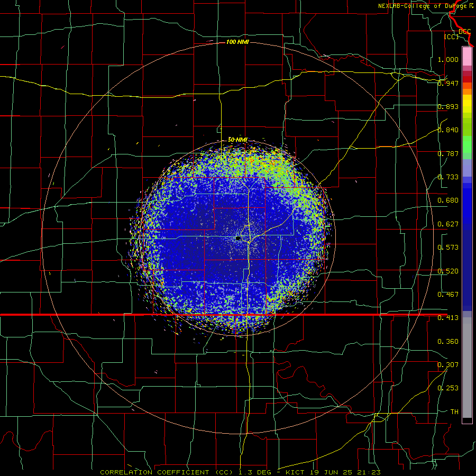This screenshot has height=476, width=476.
Task: Click the TH threshold label on the legend
Action: [454, 412]
